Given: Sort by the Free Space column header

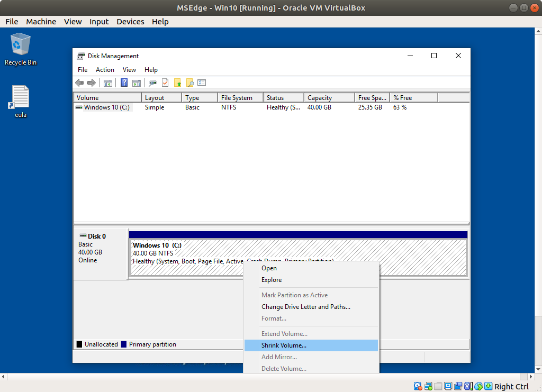Looking at the screenshot, I should pyautogui.click(x=372, y=98).
